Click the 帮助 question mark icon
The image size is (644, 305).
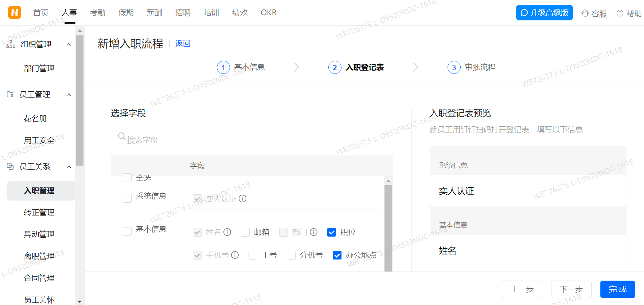pyautogui.click(x=620, y=13)
